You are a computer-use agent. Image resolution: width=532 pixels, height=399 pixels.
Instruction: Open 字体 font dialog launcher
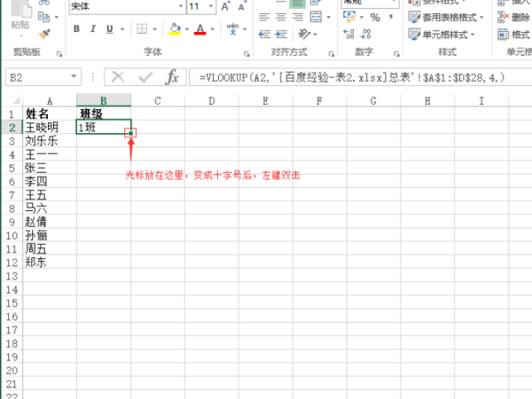tap(246, 54)
